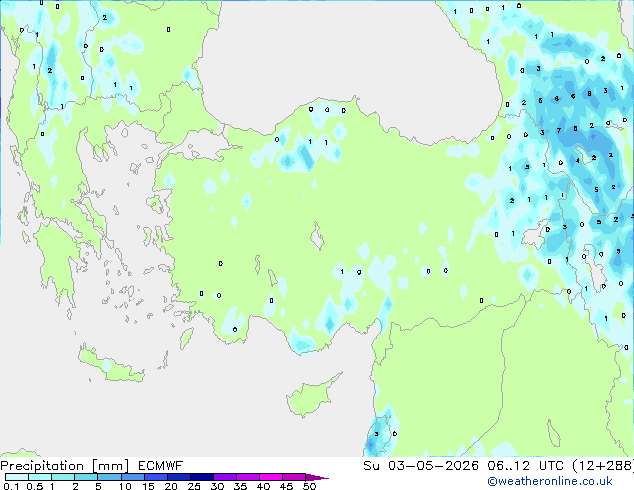Click the 'ECMWF' model label
The width and height of the screenshot is (634, 490).
[160, 466]
